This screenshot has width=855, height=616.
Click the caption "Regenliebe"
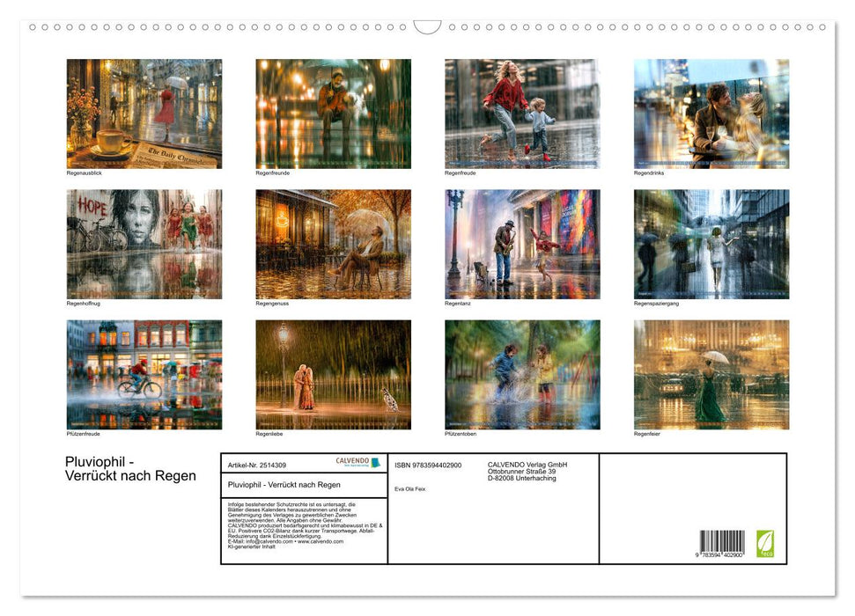coord(269,434)
